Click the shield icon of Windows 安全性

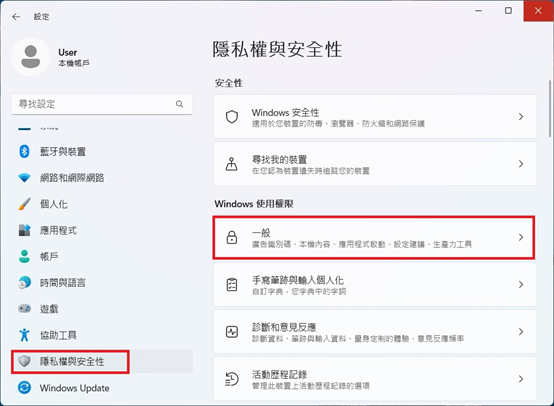point(232,117)
